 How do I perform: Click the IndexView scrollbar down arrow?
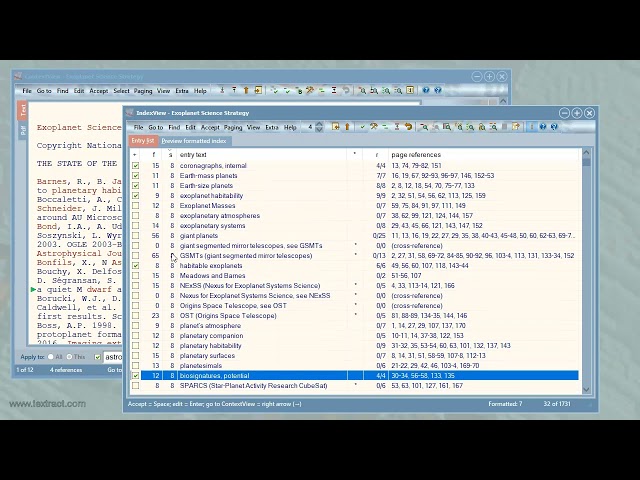tap(587, 390)
